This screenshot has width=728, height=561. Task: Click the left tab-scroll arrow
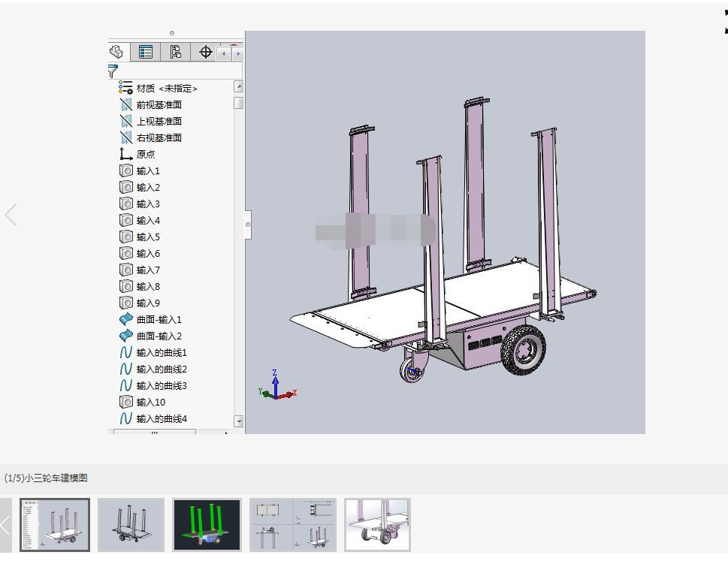224,54
